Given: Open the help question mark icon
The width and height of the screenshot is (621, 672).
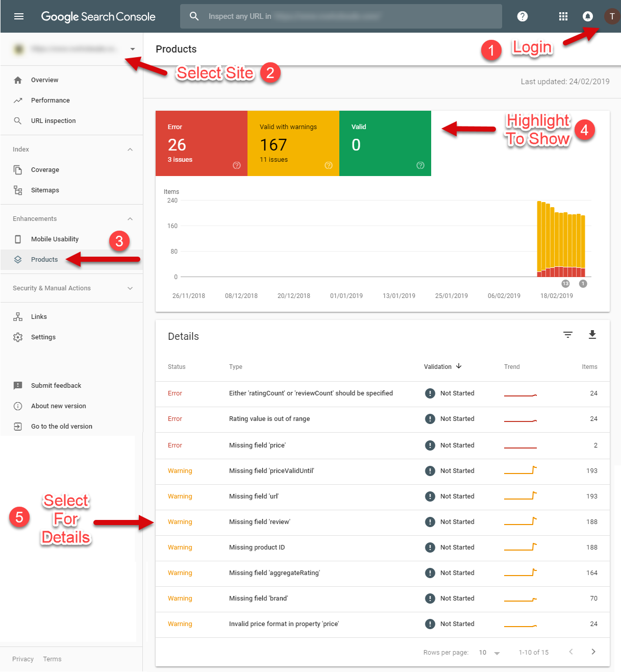Looking at the screenshot, I should click(523, 16).
